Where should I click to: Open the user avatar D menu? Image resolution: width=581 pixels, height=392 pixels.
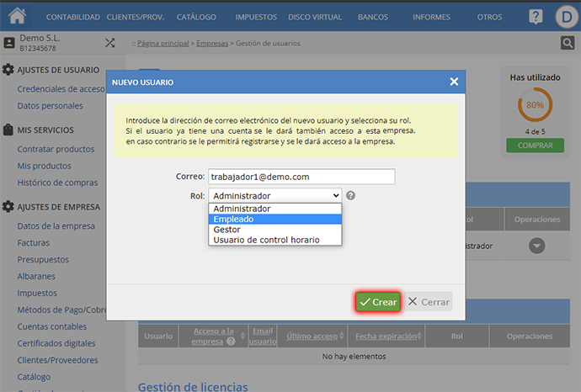pyautogui.click(x=567, y=17)
